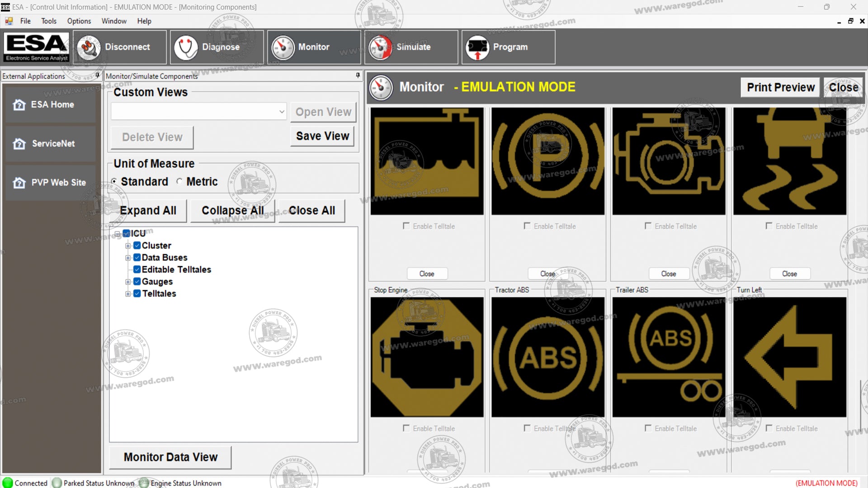Select the Metric unit radio button
The height and width of the screenshot is (488, 868).
coord(179,182)
